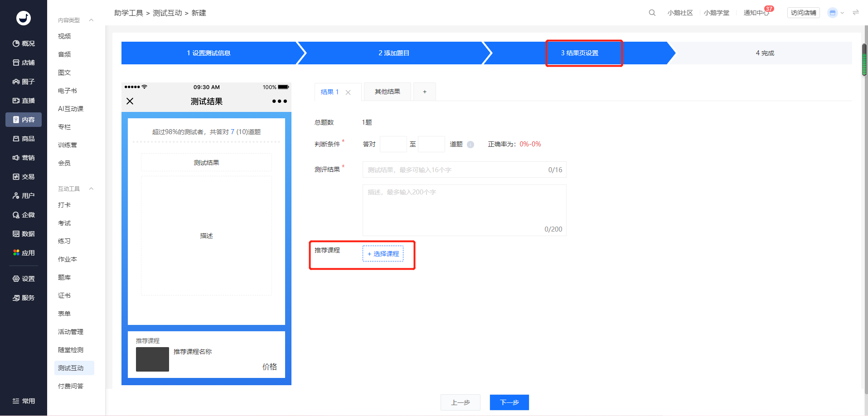Screen dimensions: 868x416
Task: Open the account avatar dropdown
Action: pos(835,13)
